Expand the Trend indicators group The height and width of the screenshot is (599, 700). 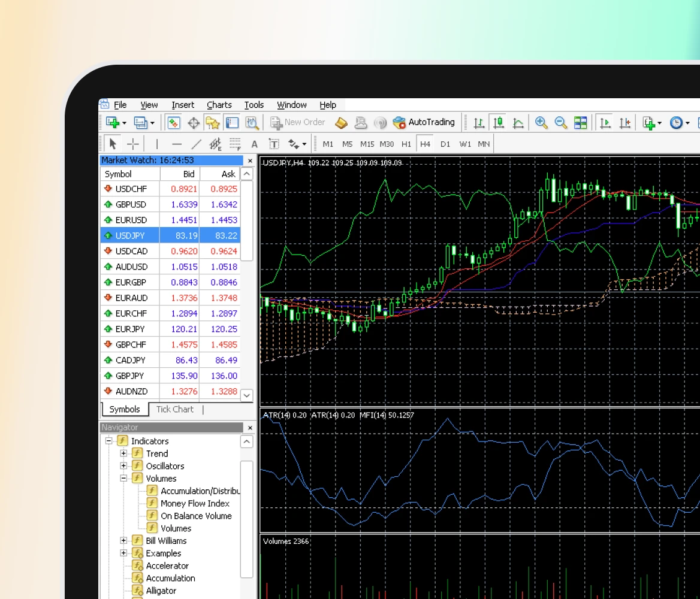point(123,453)
